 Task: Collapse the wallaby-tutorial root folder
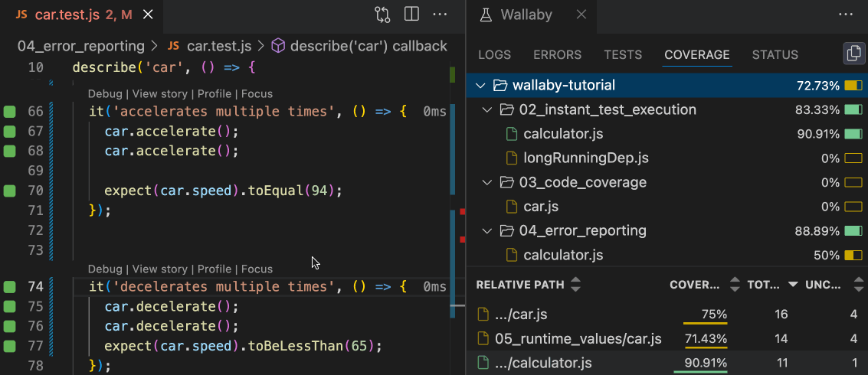click(x=480, y=85)
